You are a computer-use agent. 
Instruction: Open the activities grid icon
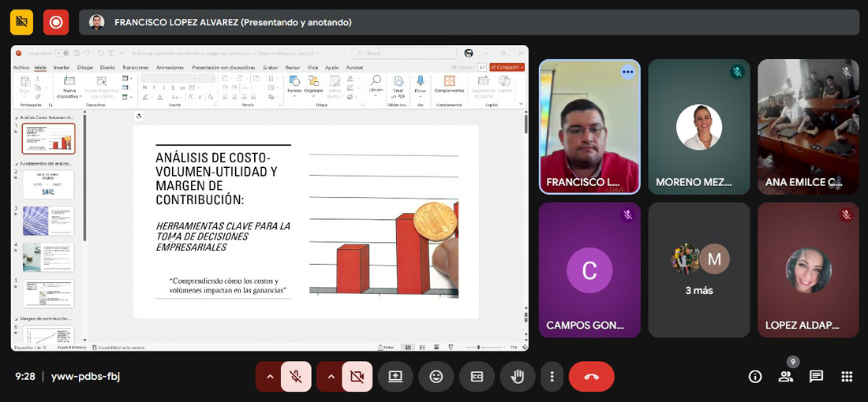click(x=847, y=377)
